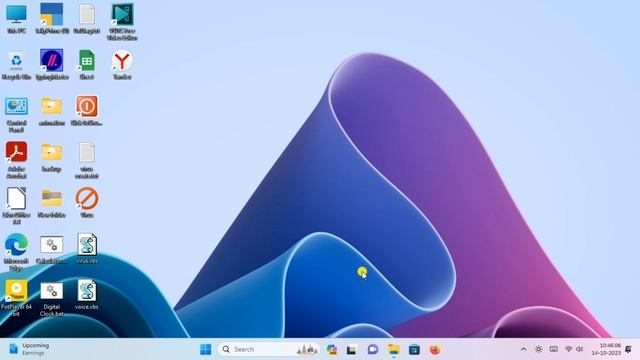Viewport: 640px width, 360px height.
Task: Open the Wi-Fi network tray icon
Action: [569, 349]
